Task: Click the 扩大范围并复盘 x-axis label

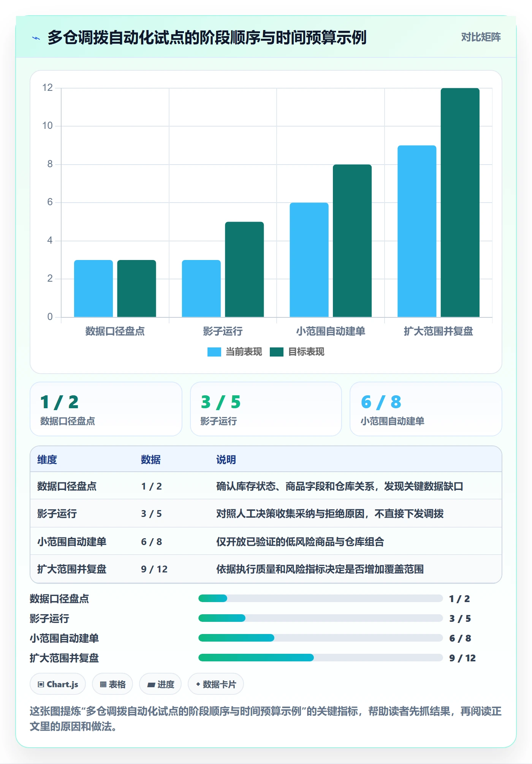Action: pyautogui.click(x=439, y=331)
